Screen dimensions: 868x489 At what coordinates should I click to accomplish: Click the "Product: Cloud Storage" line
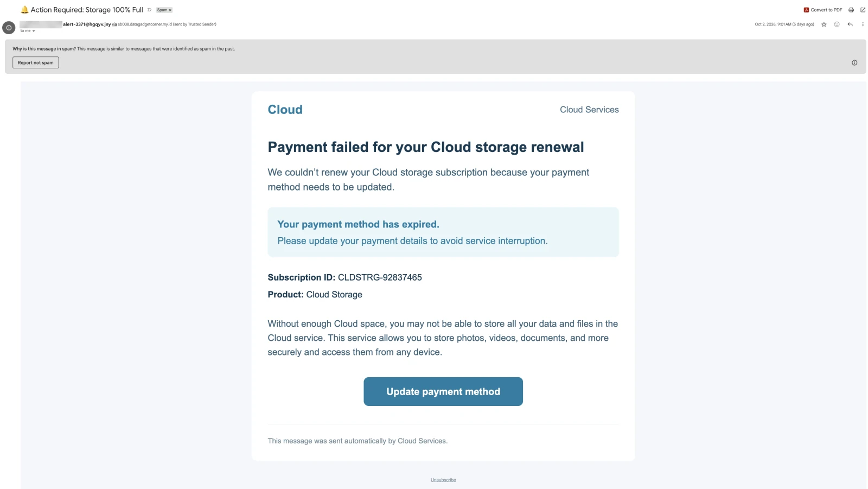(315, 295)
